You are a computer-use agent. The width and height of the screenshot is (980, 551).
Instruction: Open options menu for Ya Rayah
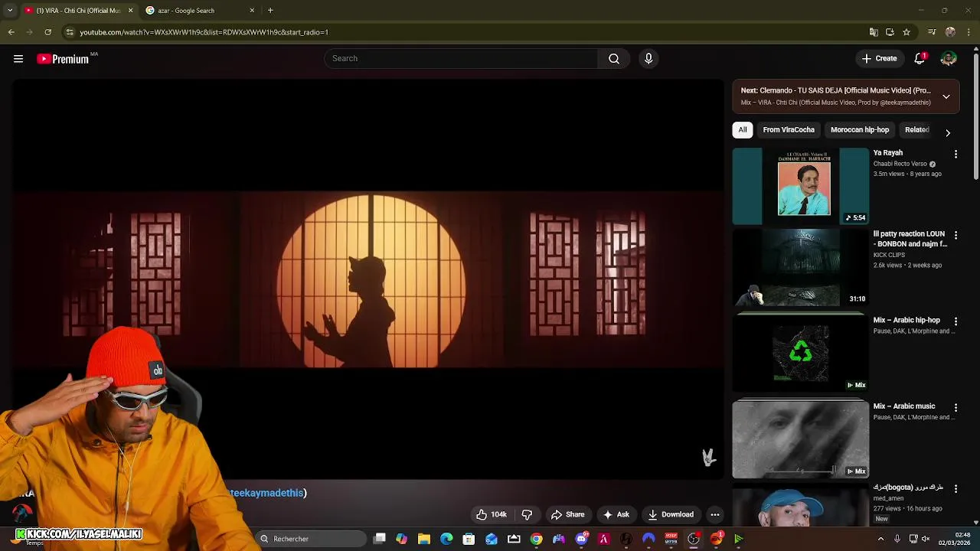click(x=955, y=154)
